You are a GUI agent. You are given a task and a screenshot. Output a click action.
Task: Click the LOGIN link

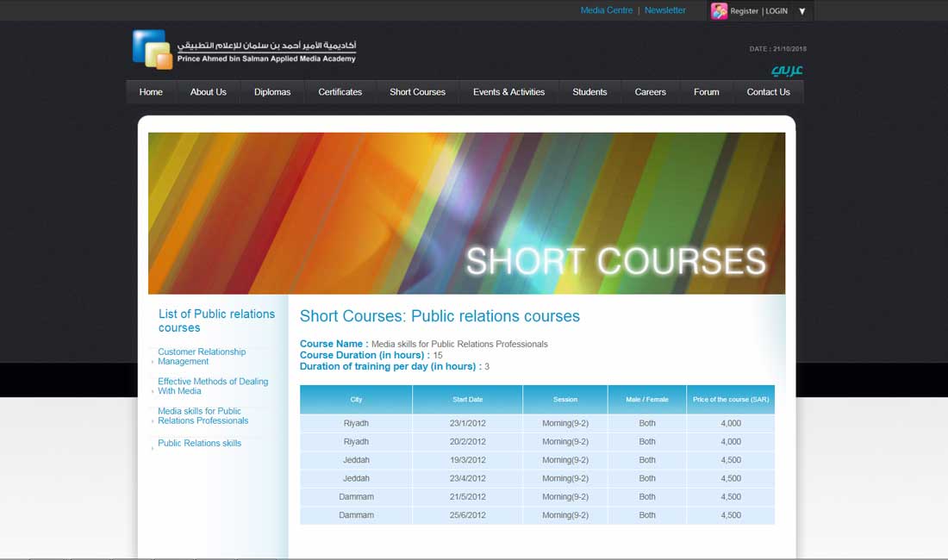pyautogui.click(x=776, y=11)
